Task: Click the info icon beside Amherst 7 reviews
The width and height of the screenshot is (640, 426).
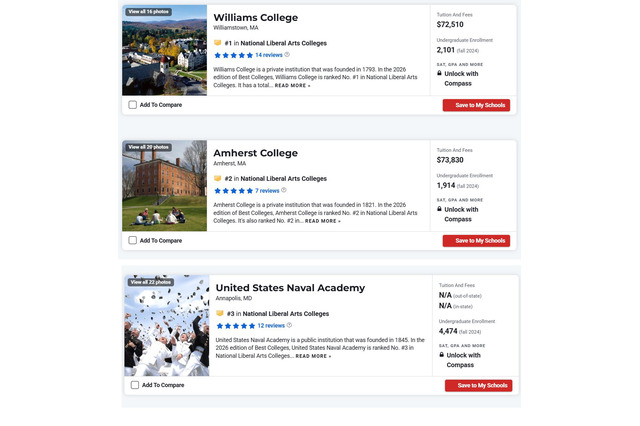Action: (x=284, y=190)
